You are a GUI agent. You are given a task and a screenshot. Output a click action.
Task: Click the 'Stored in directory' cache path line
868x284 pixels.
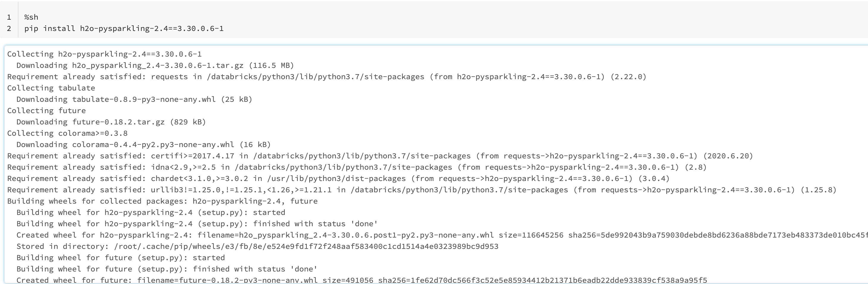[257, 246]
